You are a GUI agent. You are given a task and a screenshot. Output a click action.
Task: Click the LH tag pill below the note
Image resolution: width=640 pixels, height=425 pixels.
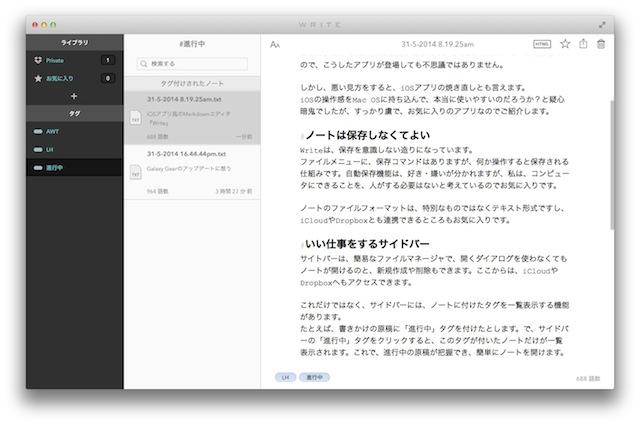(x=285, y=377)
